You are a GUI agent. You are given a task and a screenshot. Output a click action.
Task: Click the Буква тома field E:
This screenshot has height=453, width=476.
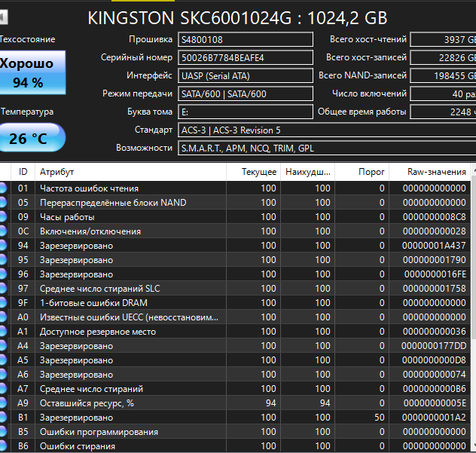pos(246,112)
